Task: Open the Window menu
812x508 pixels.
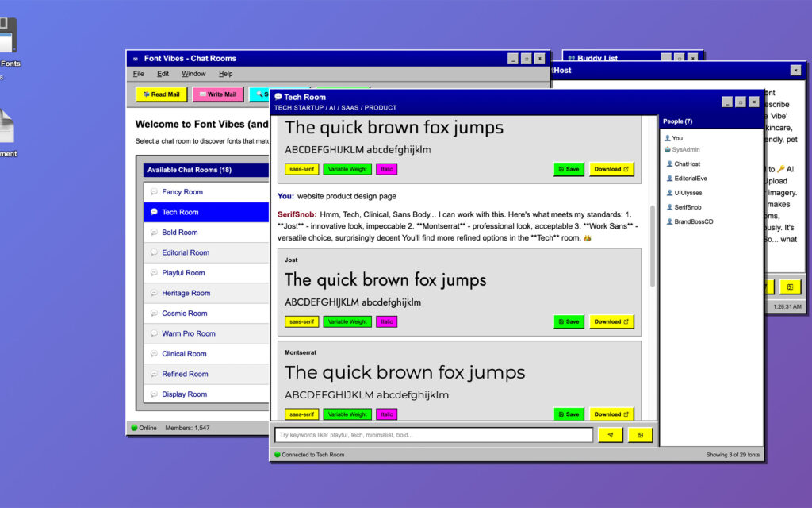Action: [193, 74]
